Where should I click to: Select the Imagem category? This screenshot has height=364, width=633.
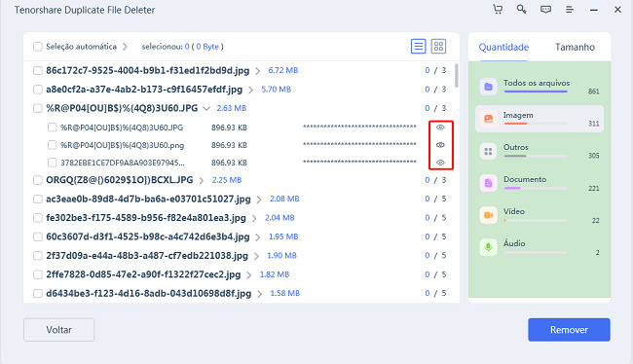coord(540,119)
